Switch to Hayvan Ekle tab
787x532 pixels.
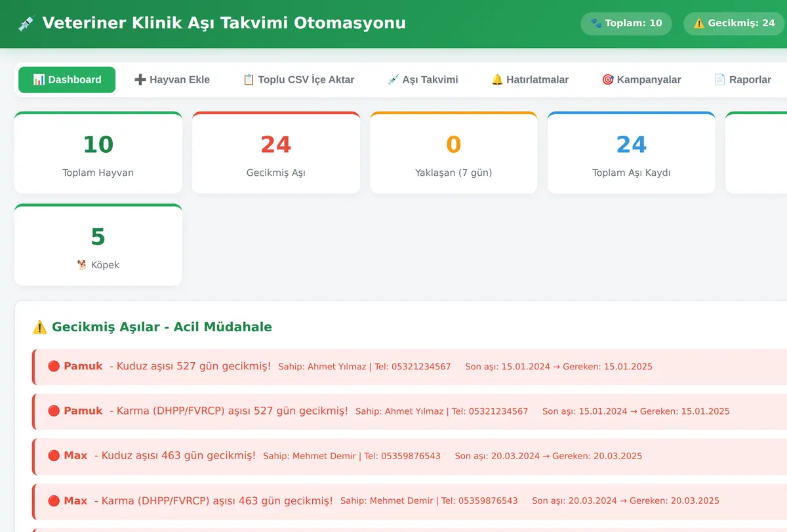click(x=172, y=79)
